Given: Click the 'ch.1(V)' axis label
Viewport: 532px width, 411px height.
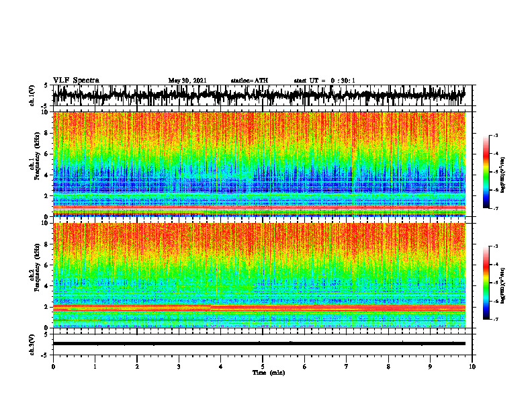Looking at the screenshot, I should click(32, 95).
